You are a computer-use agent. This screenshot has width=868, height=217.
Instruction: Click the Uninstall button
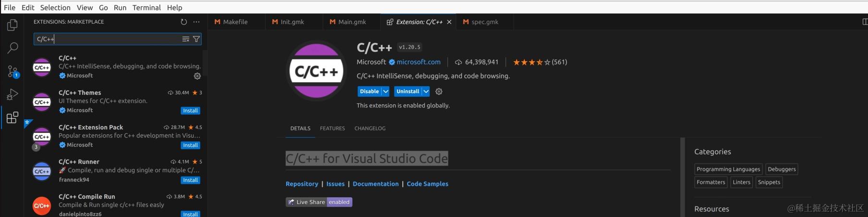coord(408,91)
